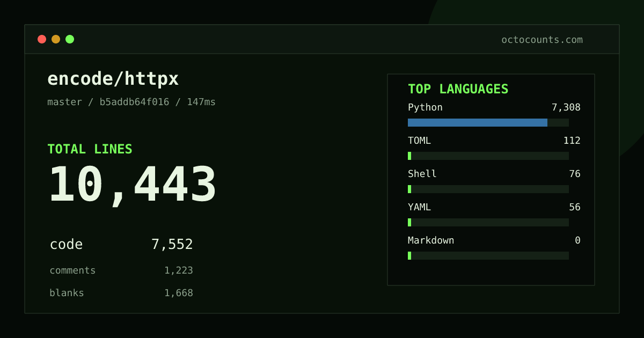Click the Markdown progress bar
The image size is (644, 338).
(488, 255)
